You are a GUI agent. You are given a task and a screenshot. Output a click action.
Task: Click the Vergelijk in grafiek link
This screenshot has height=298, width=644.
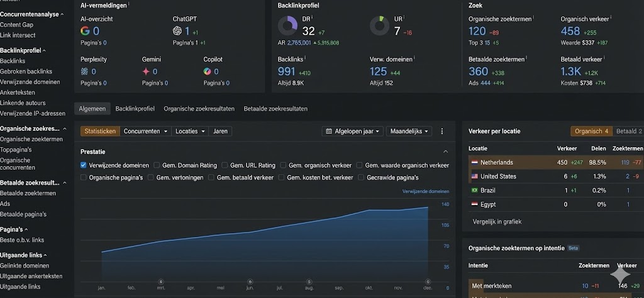coord(497,222)
